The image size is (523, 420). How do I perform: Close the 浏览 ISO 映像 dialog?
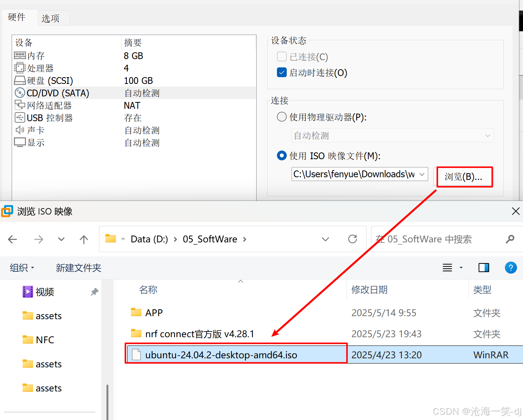tap(515, 211)
